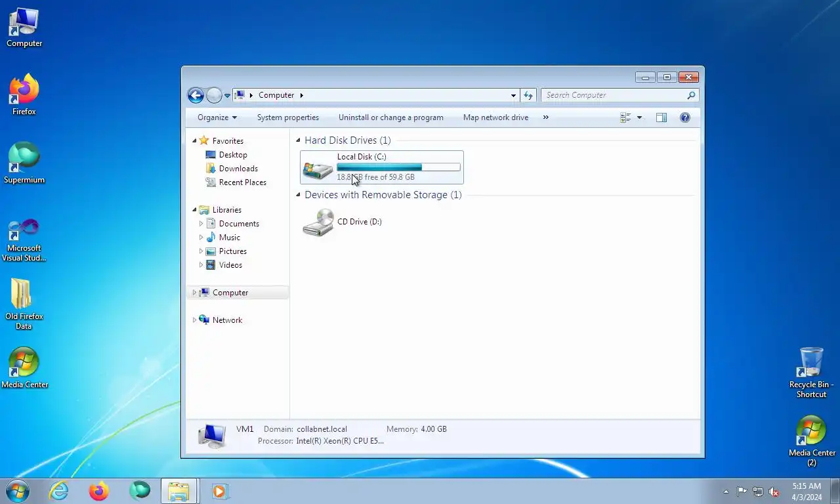Click the Show desktop button
The height and width of the screenshot is (504, 840).
tap(835, 492)
